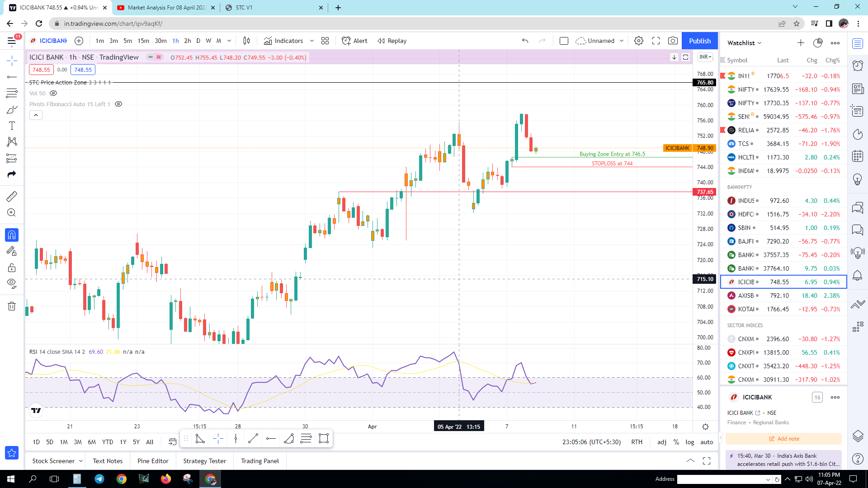
Task: Show the hidden Vol 50 indicator
Action: point(53,93)
